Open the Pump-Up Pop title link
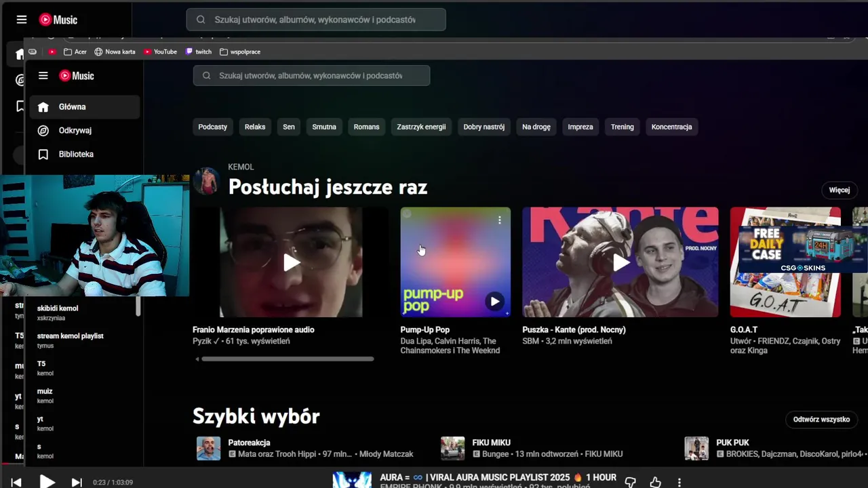The image size is (868, 488). tap(425, 329)
